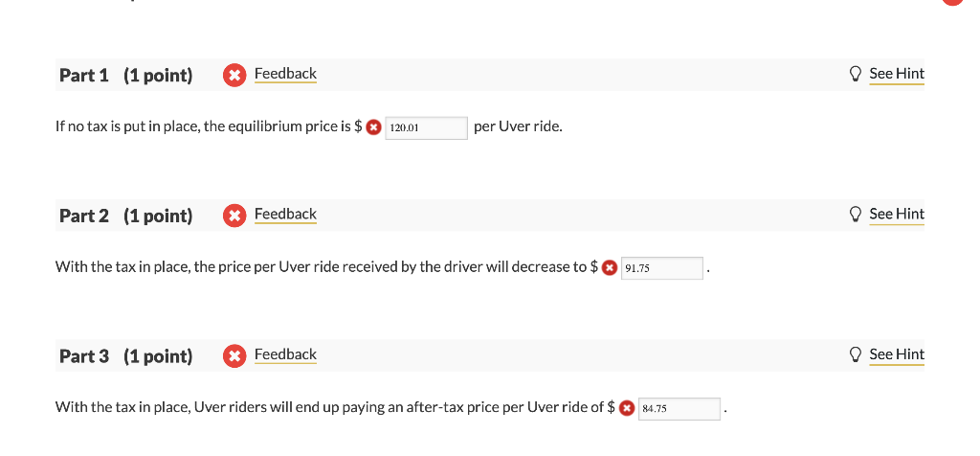Viewport: 980px width, 456px height.
Task: Click the red X icon beside Part 1 Feedback
Action: click(x=234, y=76)
